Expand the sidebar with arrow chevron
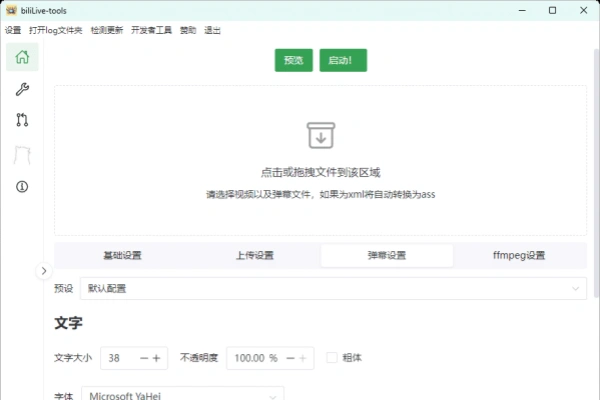 [x=43, y=270]
